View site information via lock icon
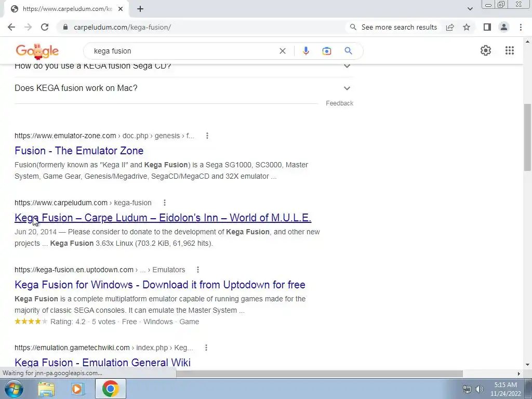Screen dimensions: 532x399 click(65, 27)
